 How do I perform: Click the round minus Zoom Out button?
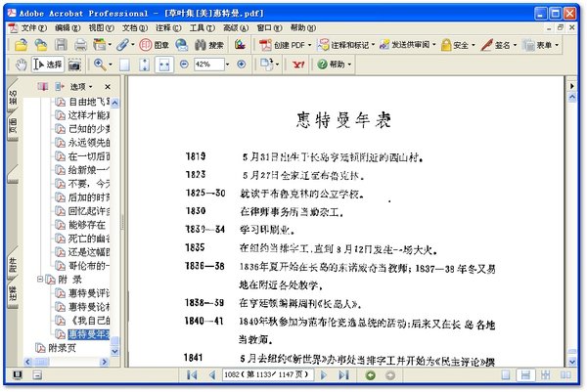184,65
